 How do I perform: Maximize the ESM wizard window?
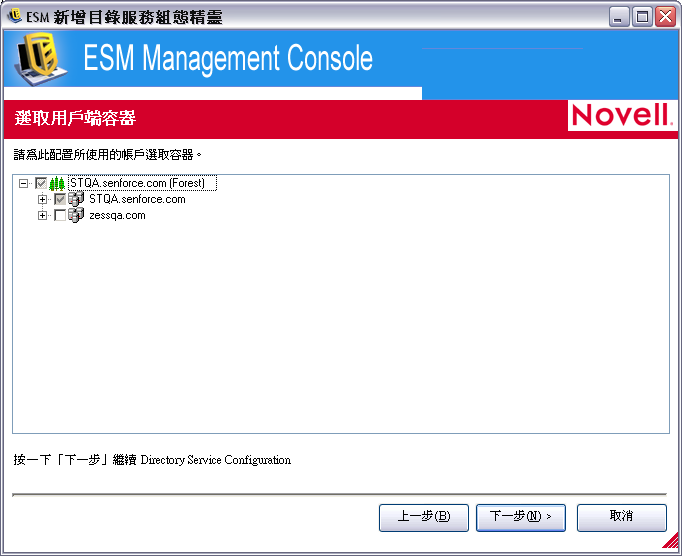click(x=642, y=17)
